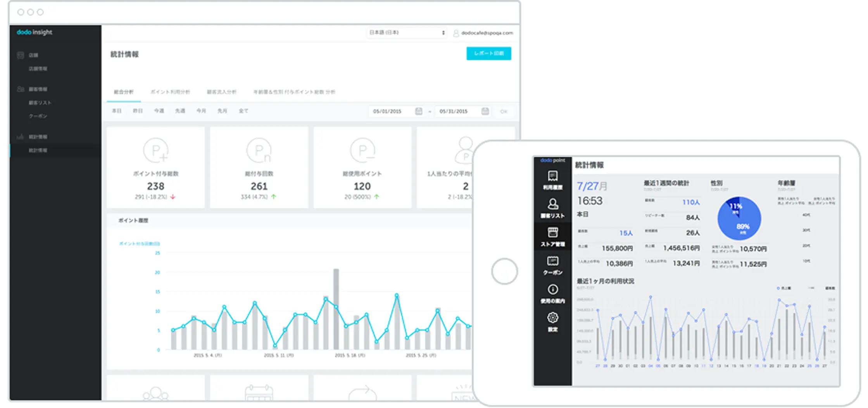This screenshot has height=408, width=868.
Task: Open クーポン coupon on the tablet sidebar
Action: point(553,265)
